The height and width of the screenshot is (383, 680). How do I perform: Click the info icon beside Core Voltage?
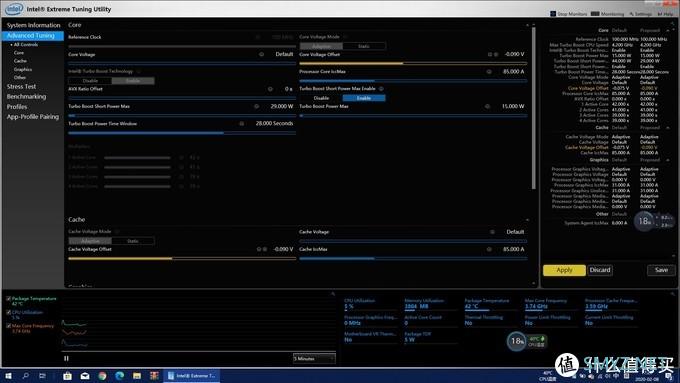coord(262,54)
